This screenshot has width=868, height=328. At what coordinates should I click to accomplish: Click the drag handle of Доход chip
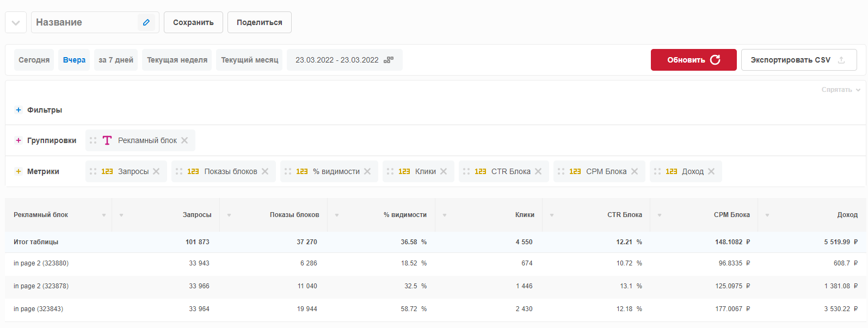657,171
